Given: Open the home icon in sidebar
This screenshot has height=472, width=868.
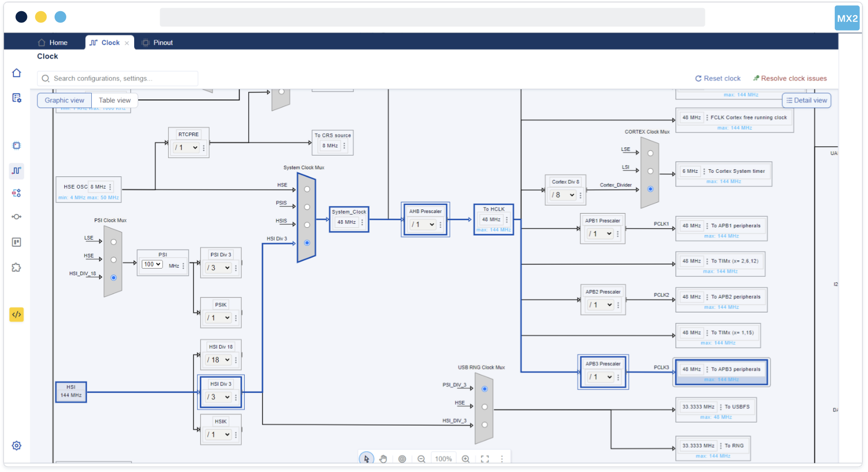Looking at the screenshot, I should 16,73.
